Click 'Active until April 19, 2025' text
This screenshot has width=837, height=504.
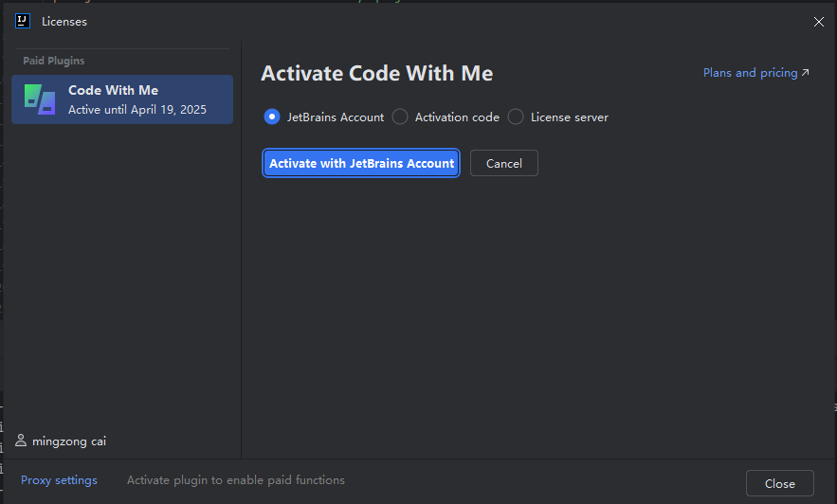(x=137, y=109)
